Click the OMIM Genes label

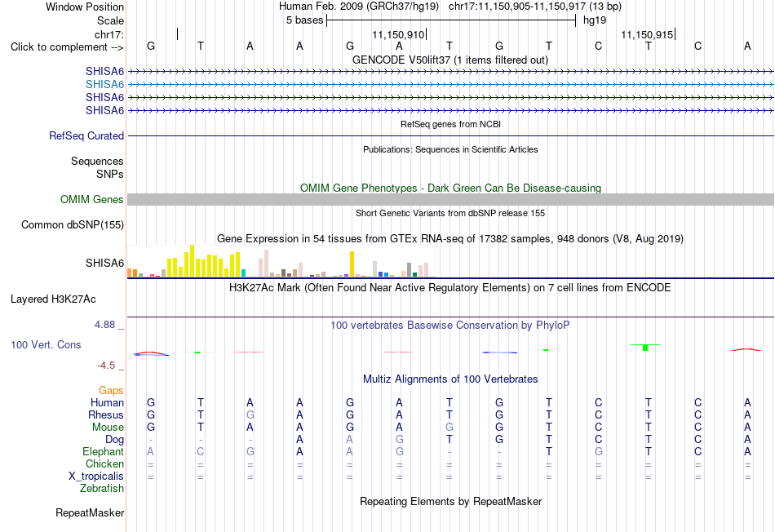pyautogui.click(x=91, y=199)
